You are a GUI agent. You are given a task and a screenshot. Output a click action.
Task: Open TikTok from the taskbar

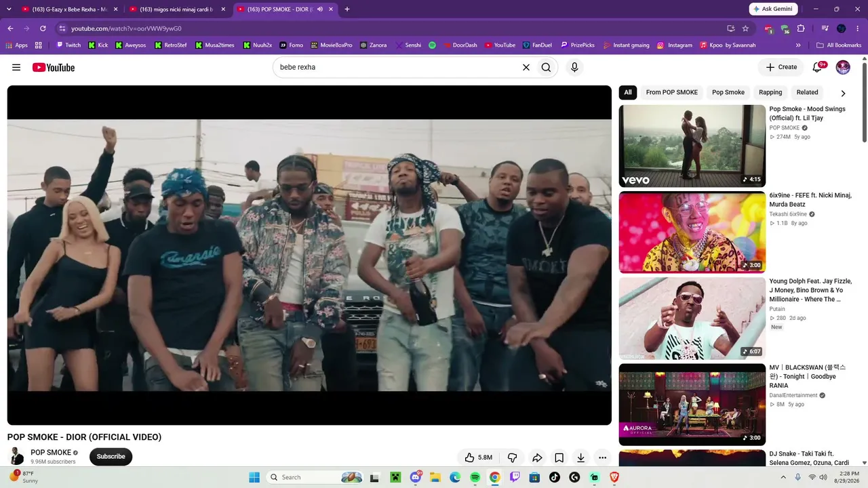tap(555, 477)
